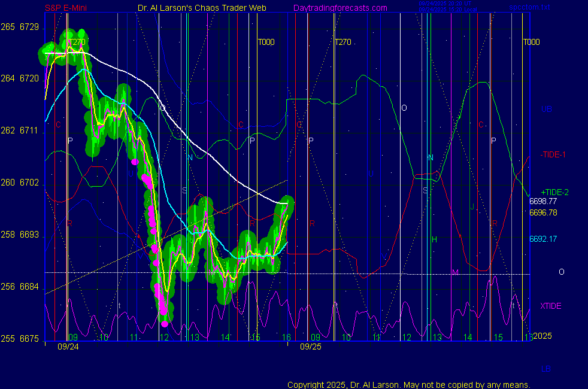588x389 pixels.
Task: Click the 6696.78 yellow price value
Action: 543,212
